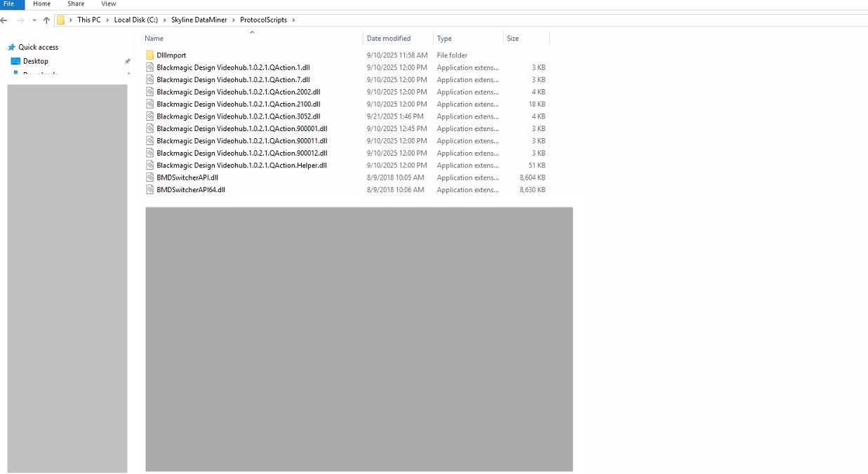Click the back navigation arrow
The image size is (868, 474).
click(4, 20)
